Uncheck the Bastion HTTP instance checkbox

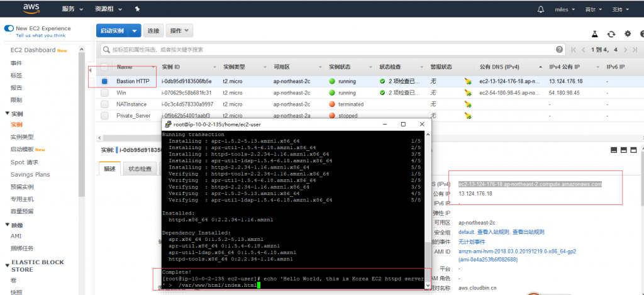[x=104, y=81]
